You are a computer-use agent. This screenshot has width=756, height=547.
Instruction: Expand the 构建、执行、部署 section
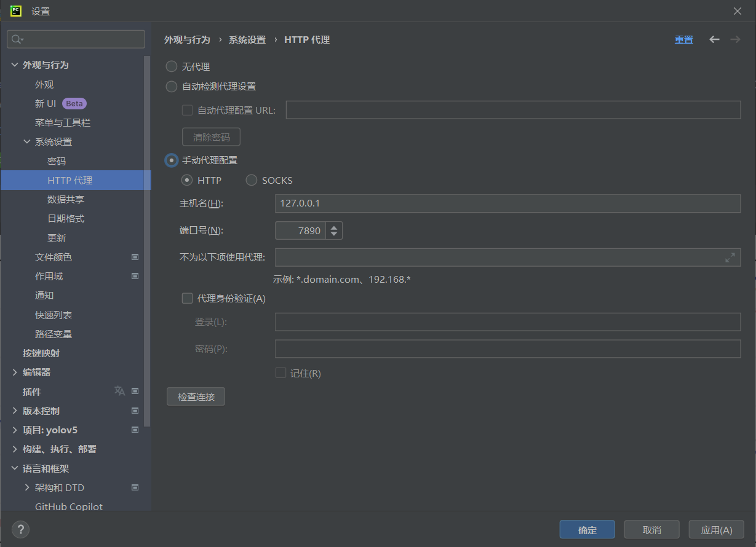click(x=15, y=449)
